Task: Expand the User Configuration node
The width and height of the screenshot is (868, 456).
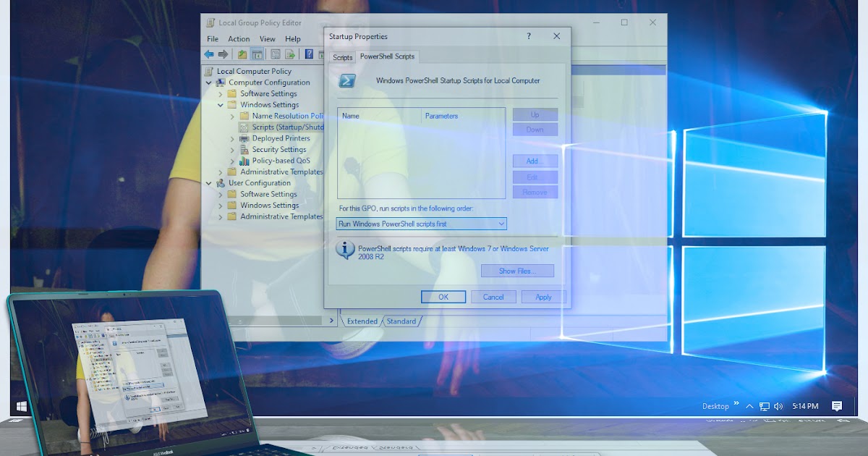Action: coord(209,183)
